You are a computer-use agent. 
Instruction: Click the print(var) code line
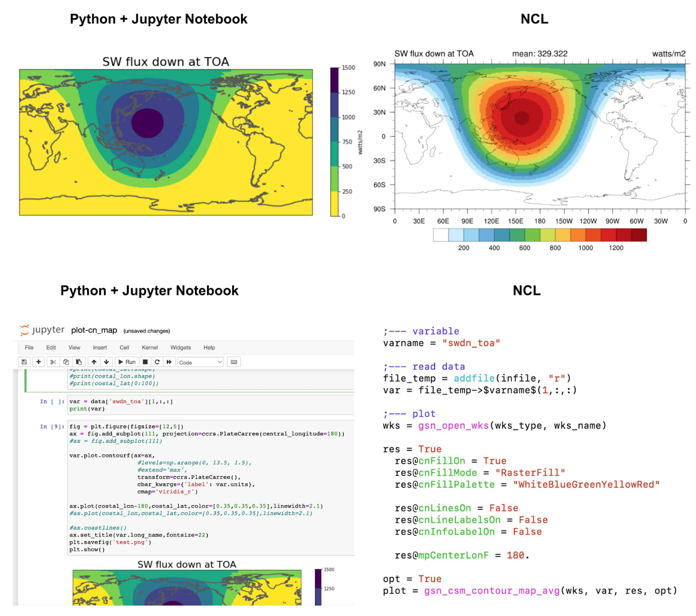coord(87,409)
